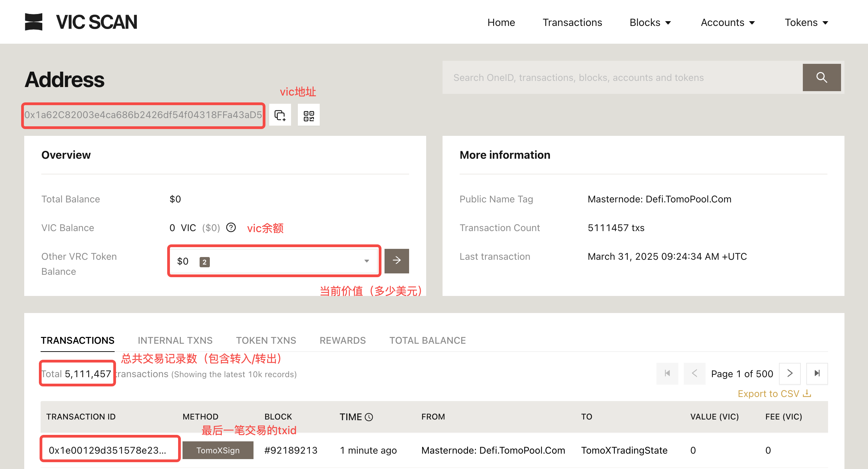Click the Export to CSV link
Viewport: 868px width, 469px height.
click(x=774, y=394)
